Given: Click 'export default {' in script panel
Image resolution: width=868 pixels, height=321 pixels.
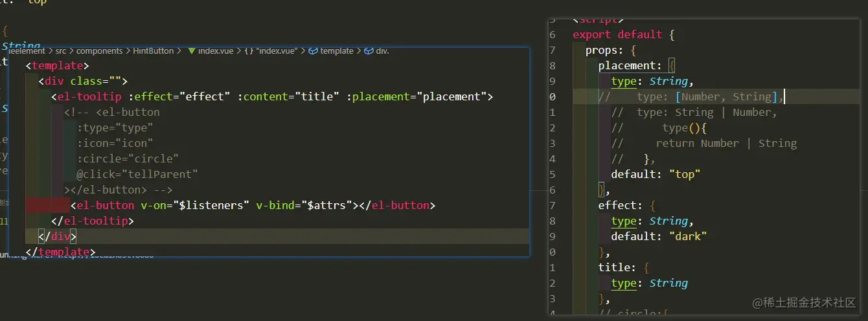Looking at the screenshot, I should (x=624, y=34).
